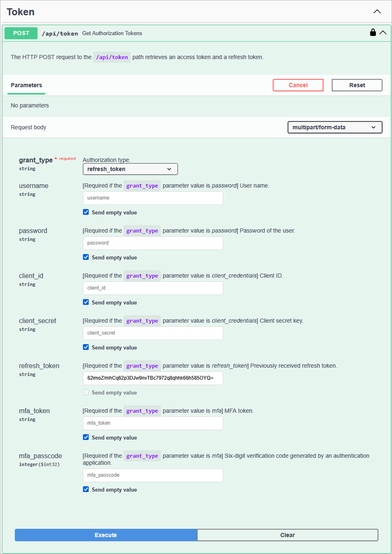The width and height of the screenshot is (392, 554).
Task: Open the grant_type dropdown
Action: point(130,169)
